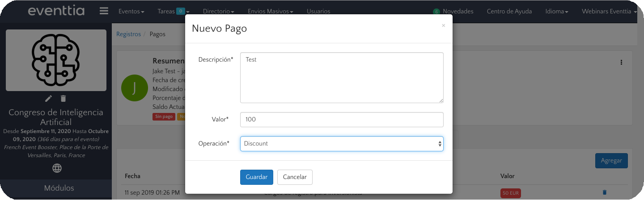Click the green Novedades notification badge
Viewport: 644px width, 200px height.
click(x=436, y=12)
